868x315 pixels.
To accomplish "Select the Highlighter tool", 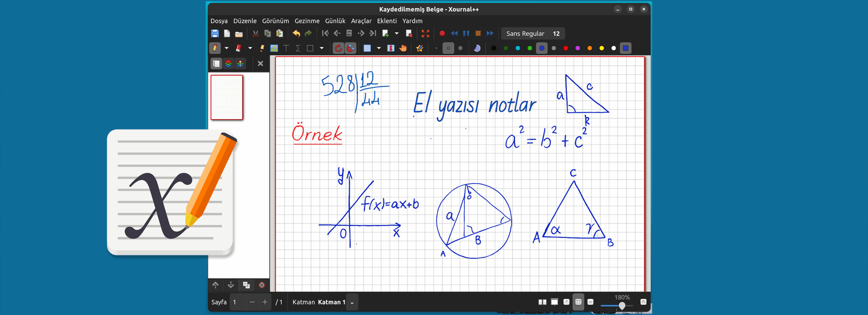I will pos(262,48).
